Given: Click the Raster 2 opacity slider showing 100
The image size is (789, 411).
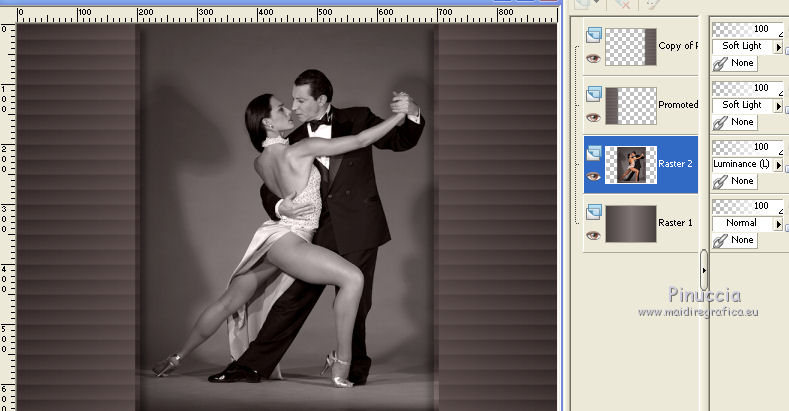Looking at the screenshot, I should tap(746, 148).
